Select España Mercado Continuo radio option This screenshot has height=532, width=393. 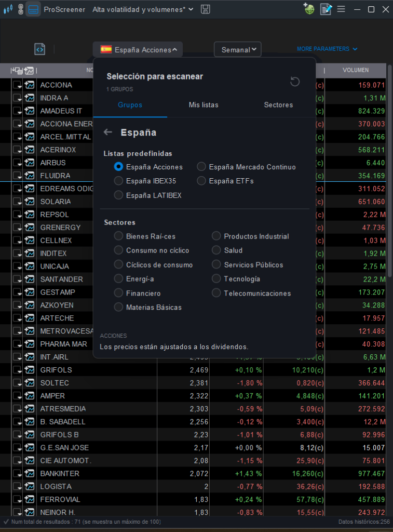pos(201,167)
